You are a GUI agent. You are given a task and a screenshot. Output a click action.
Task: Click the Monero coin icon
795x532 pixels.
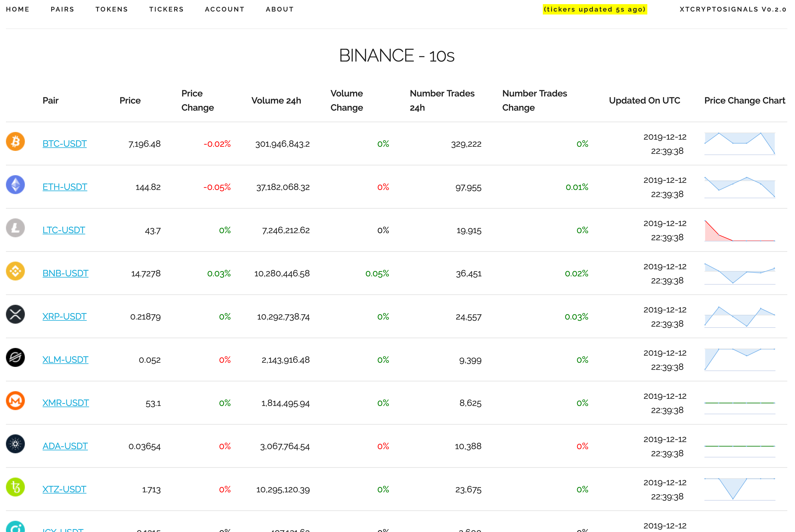[15, 401]
